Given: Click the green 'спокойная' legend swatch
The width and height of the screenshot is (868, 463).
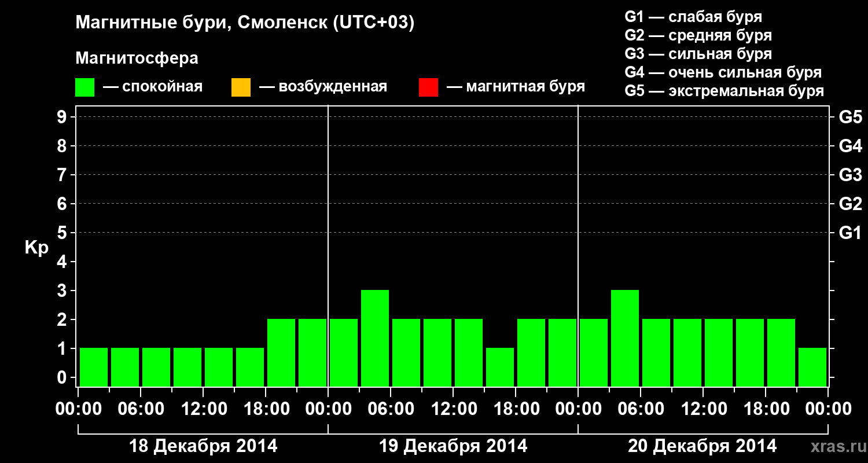Looking at the screenshot, I should [x=85, y=87].
